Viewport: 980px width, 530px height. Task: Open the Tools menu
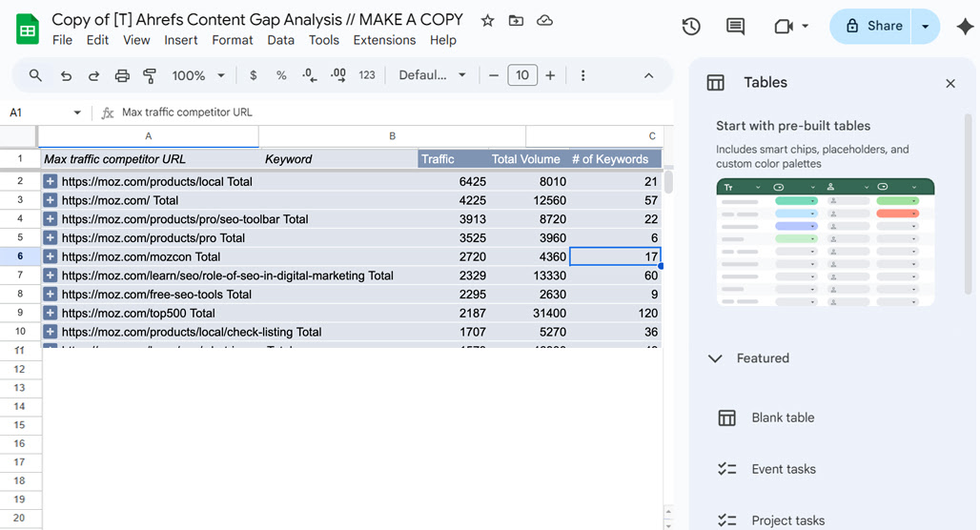[324, 40]
